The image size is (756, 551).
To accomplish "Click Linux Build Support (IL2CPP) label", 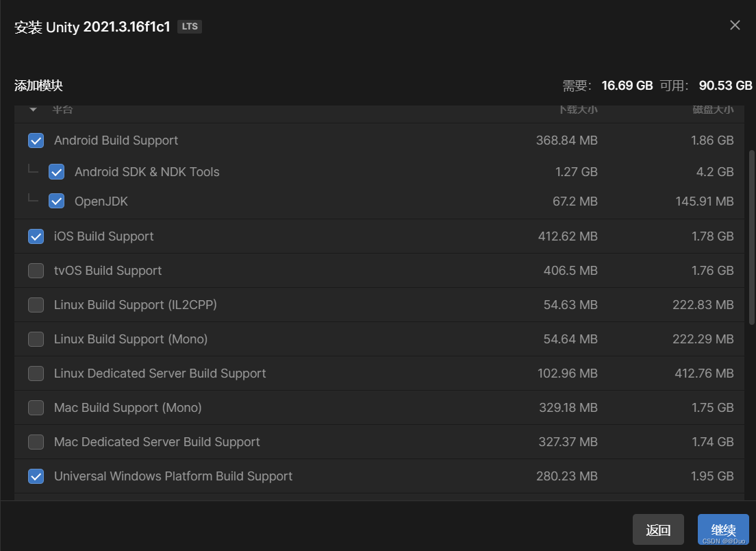I will (136, 305).
